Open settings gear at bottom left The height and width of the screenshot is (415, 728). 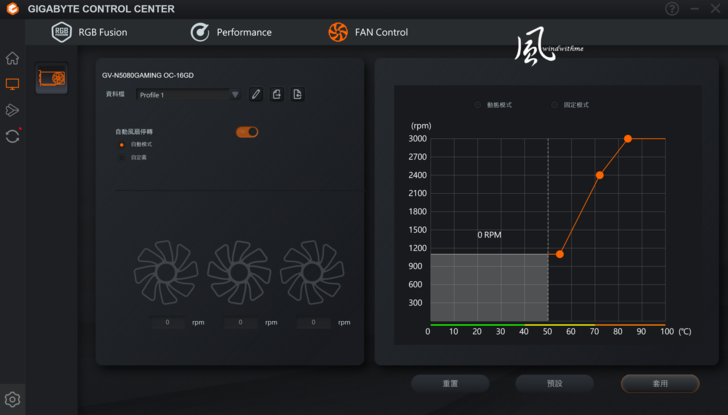[12, 399]
